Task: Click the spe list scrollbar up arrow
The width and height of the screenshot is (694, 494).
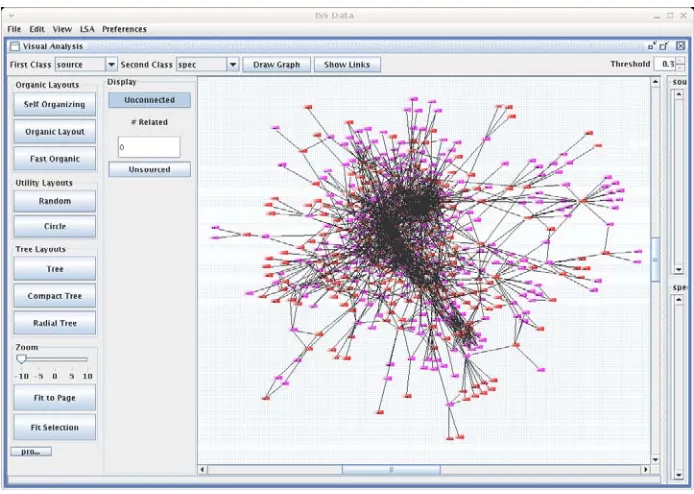Action: click(679, 299)
